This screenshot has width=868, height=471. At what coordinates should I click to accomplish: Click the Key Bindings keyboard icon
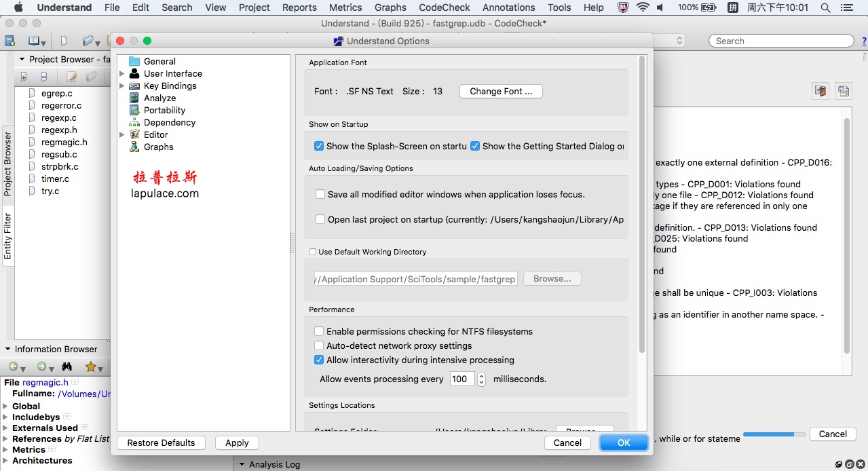click(x=134, y=86)
